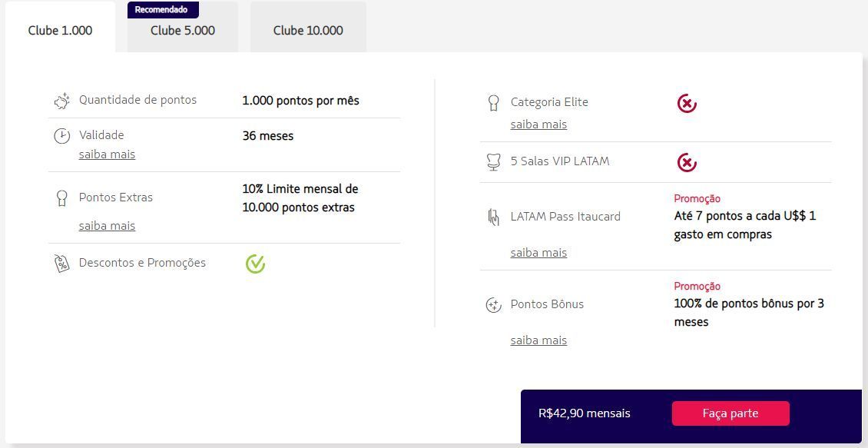This screenshot has height=448, width=868.
Task: Click the sparkle plus icon beside Pontos Bônus
Action: [x=492, y=304]
